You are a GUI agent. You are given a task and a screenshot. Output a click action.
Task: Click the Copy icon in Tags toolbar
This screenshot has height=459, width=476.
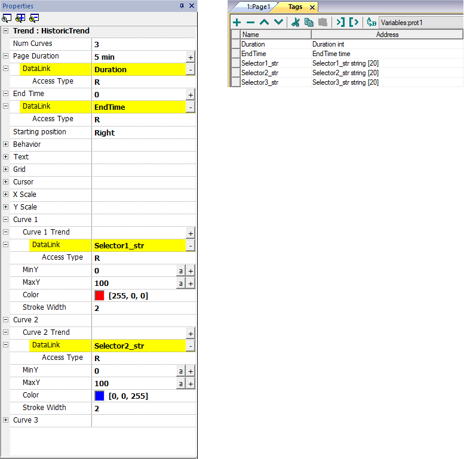click(x=309, y=22)
